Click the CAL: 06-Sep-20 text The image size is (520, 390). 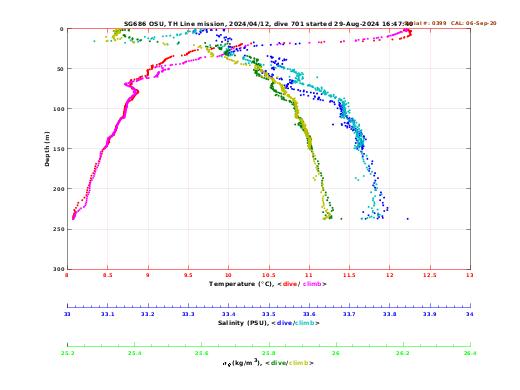[x=473, y=23]
